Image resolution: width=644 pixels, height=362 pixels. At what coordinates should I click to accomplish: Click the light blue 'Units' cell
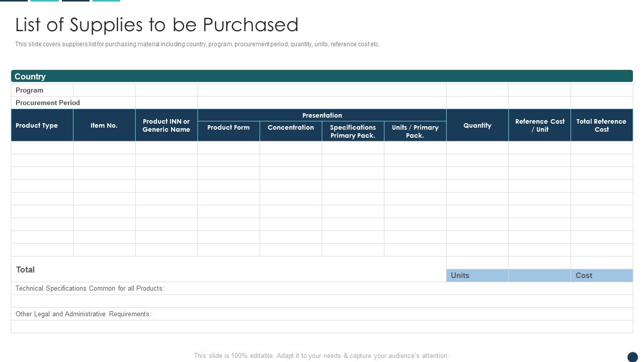[x=477, y=276]
